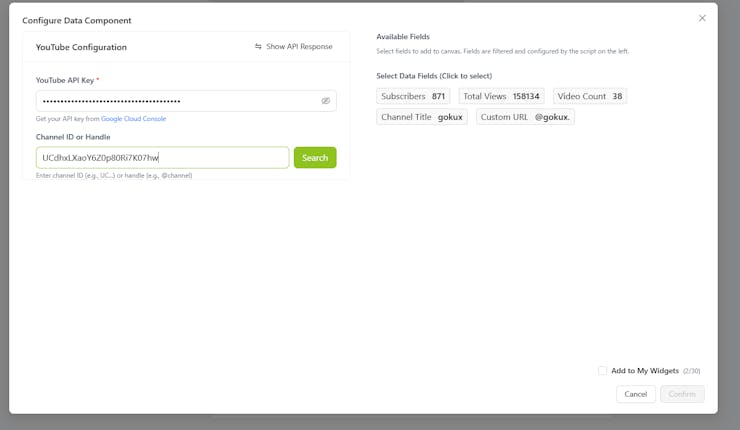
Task: Select the Video Count 38 field
Action: tap(590, 96)
